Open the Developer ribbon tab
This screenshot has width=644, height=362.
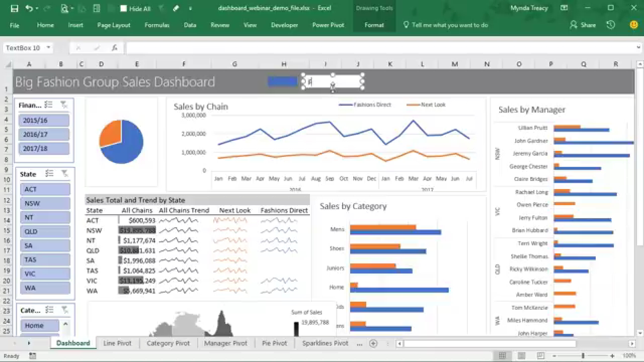click(284, 25)
